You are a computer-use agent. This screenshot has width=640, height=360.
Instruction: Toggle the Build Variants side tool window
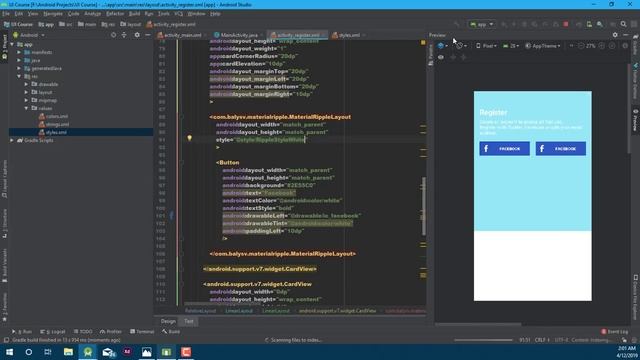(4, 265)
